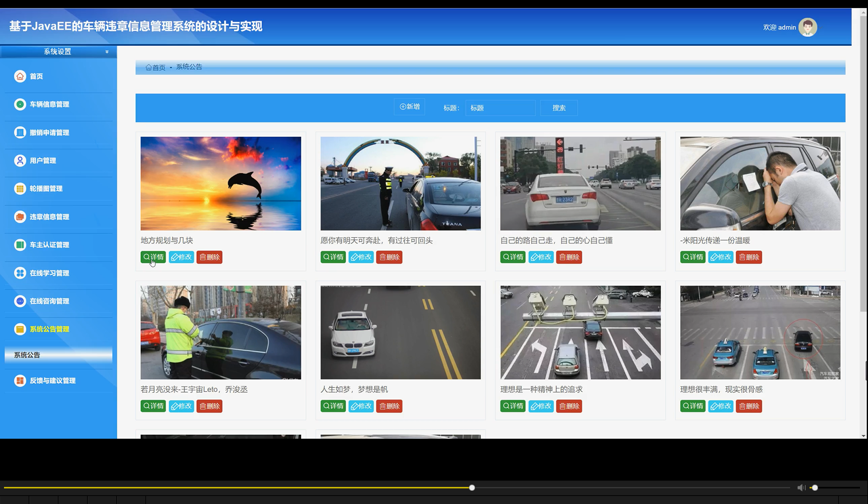The width and height of the screenshot is (868, 504).
Task: Click 详情 for 一米阳光传递一份温暖 card
Action: coord(693,257)
